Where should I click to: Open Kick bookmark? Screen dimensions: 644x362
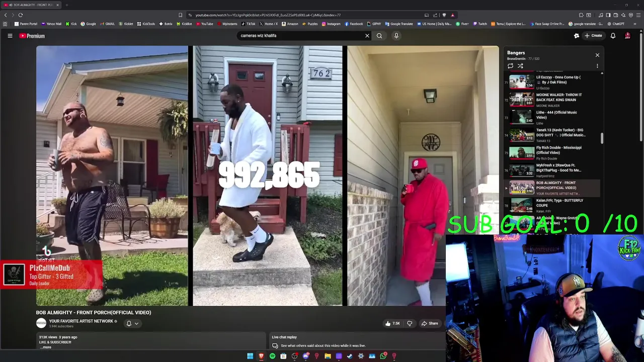(71, 24)
